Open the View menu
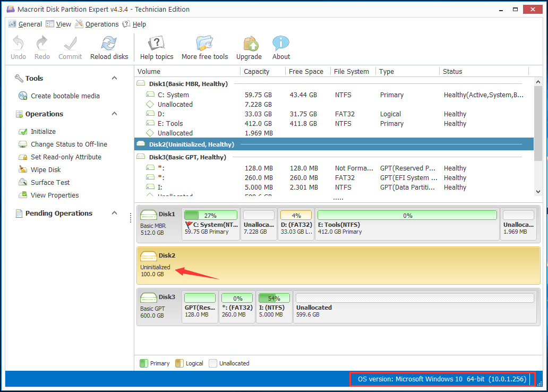 click(x=58, y=24)
